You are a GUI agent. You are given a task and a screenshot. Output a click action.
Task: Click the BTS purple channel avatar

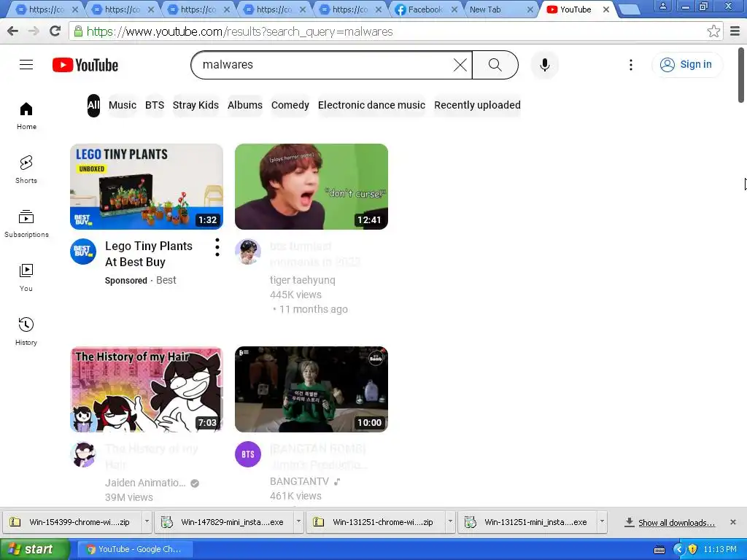248,454
